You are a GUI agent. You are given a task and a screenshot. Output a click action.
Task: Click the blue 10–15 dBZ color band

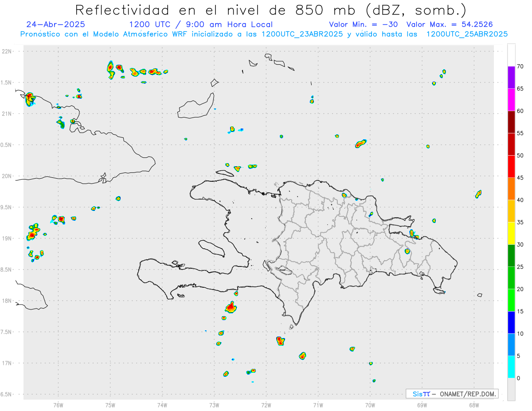(x=511, y=322)
